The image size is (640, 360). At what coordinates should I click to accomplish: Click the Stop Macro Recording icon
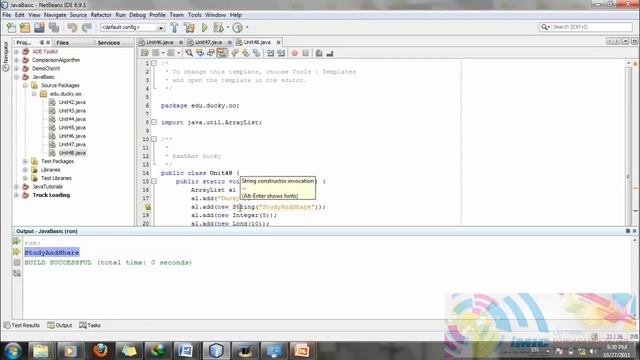pos(305,53)
